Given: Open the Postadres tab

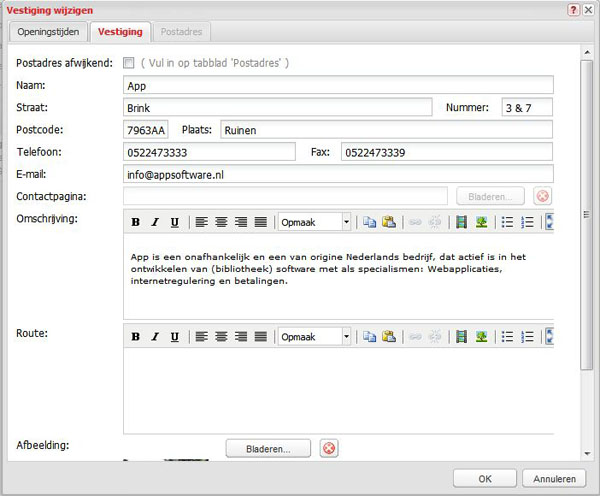Looking at the screenshot, I should coord(181,32).
